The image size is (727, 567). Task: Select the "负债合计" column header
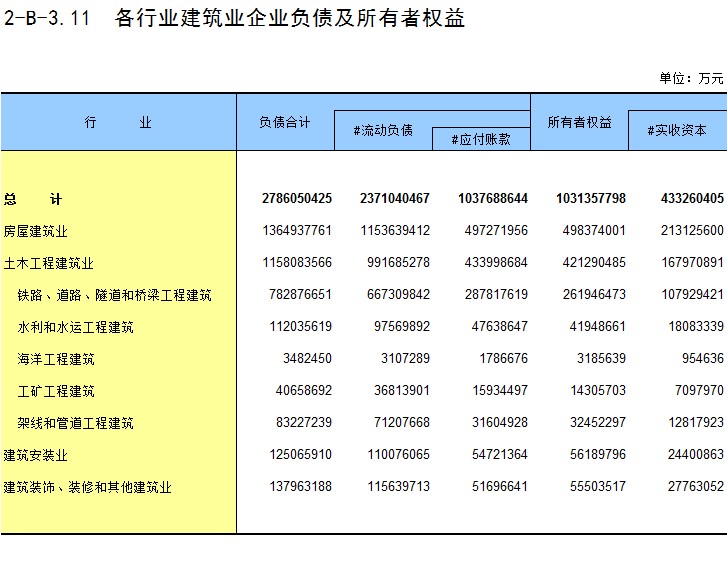click(x=285, y=123)
